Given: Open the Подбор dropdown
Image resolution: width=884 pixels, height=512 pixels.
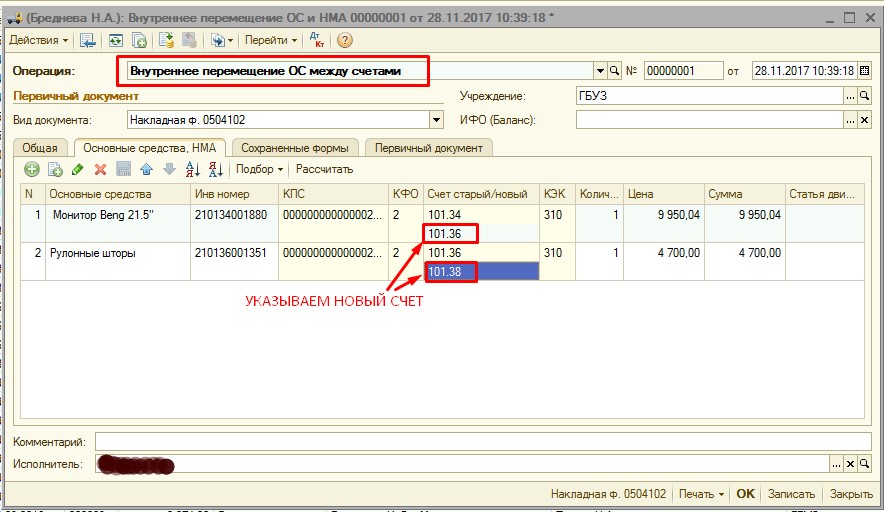Looking at the screenshot, I should [260, 169].
